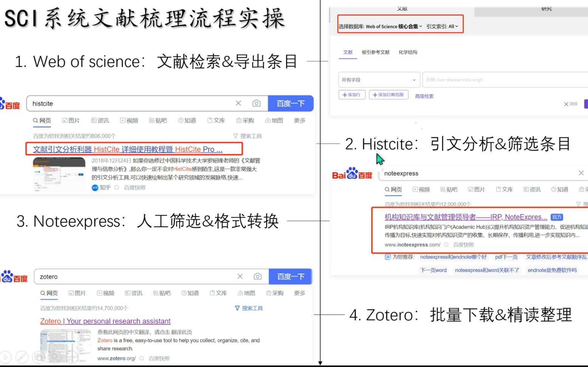Click the 官方 badge on the NoteExpress result
This screenshot has height=367, width=588.
coord(557,217)
